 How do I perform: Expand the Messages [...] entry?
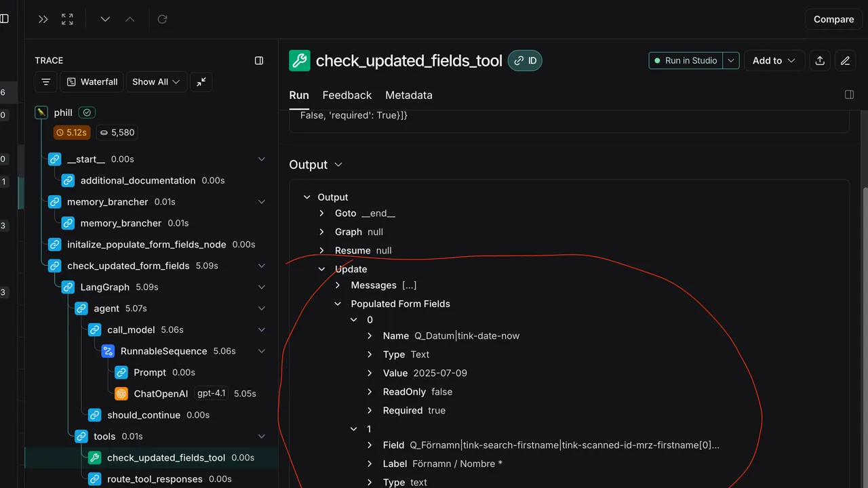click(338, 285)
